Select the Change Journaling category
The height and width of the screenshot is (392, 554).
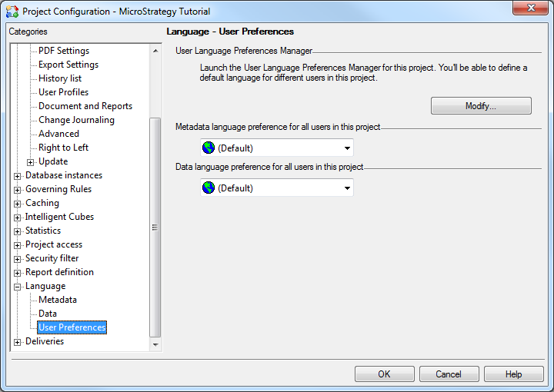pyautogui.click(x=76, y=120)
